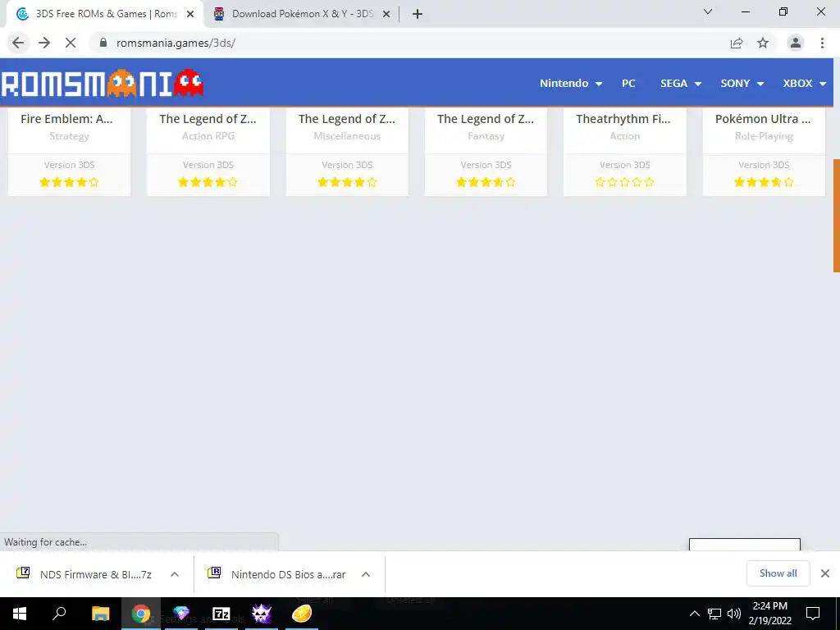This screenshot has height=630, width=840.
Task: Click Show all downloads
Action: point(778,573)
